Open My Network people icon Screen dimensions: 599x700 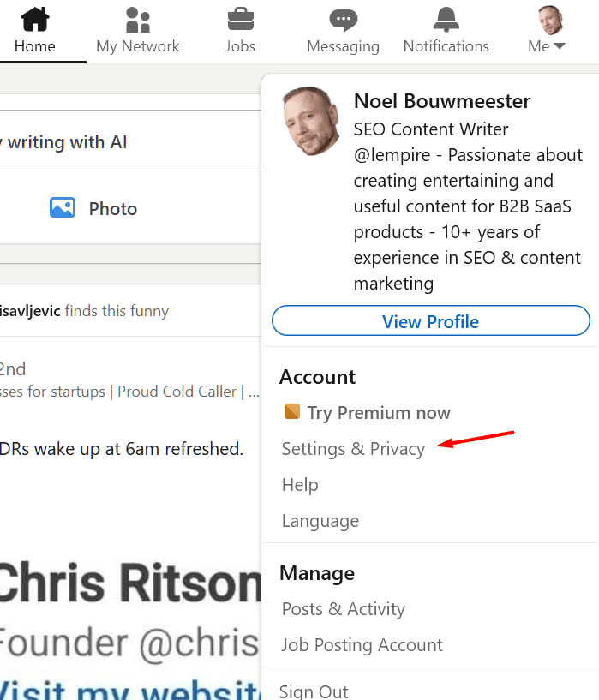(x=137, y=20)
